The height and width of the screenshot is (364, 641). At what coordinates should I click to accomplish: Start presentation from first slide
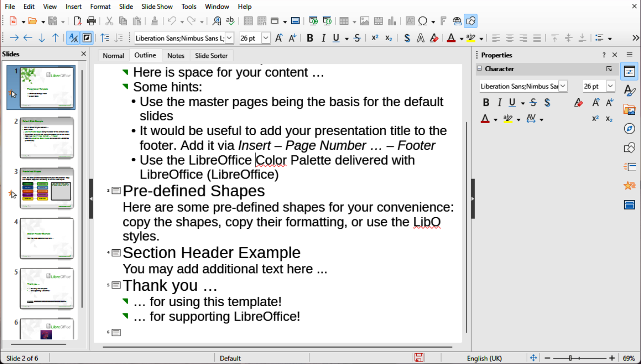(313, 21)
